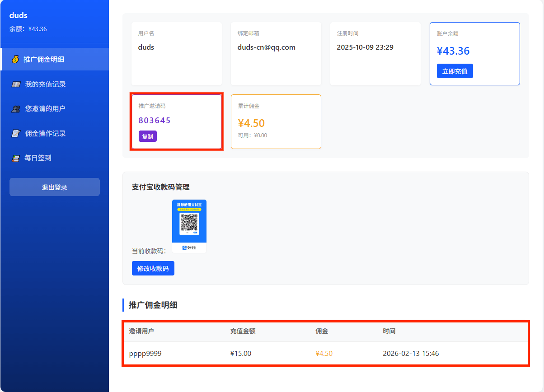Click the 立即充值 recharge button

pos(455,71)
